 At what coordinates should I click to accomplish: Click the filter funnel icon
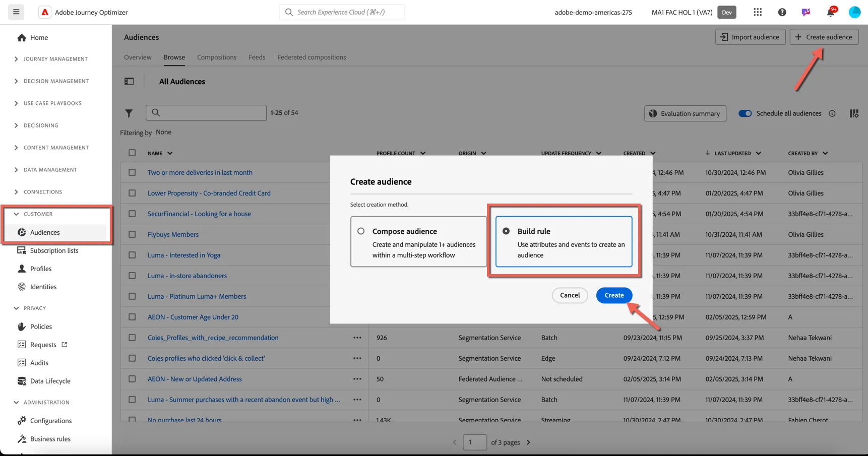click(x=129, y=113)
